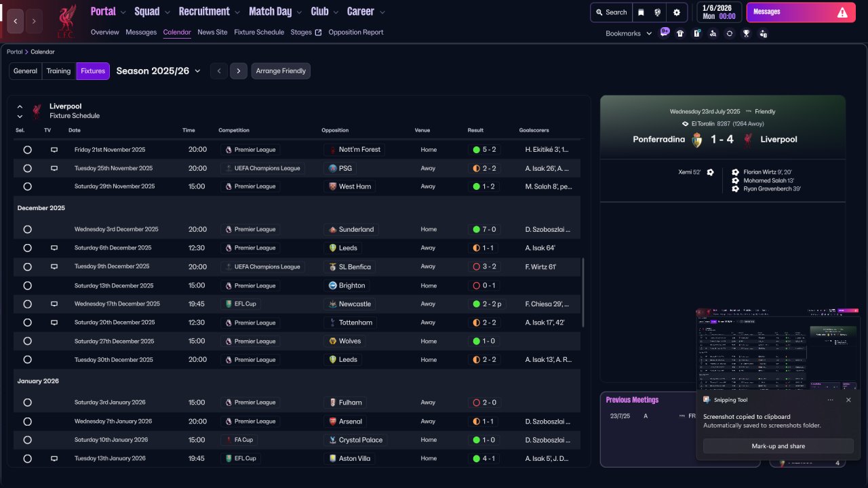Screen dimensions: 868x488
Task: Select radio button for Crystal Palace fixture
Action: point(27,440)
